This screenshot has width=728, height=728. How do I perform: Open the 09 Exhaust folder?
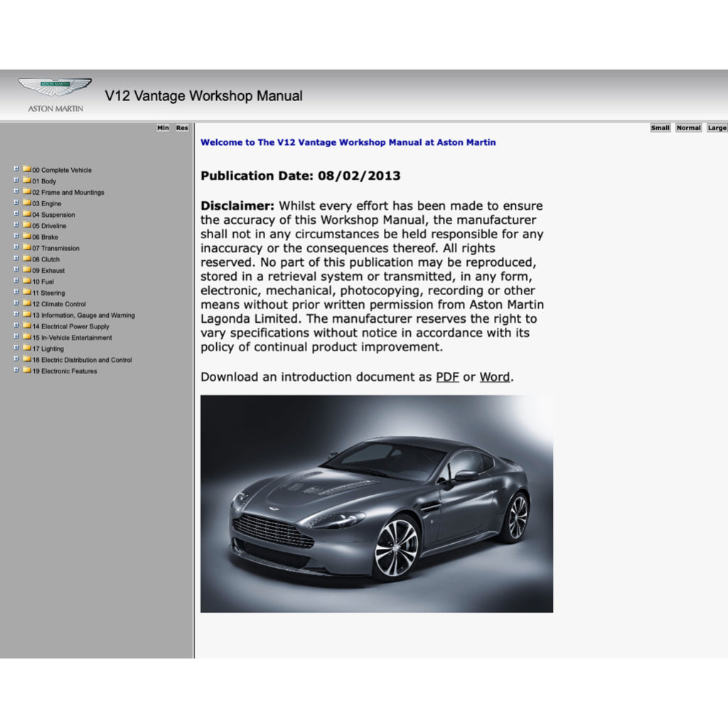point(27,270)
